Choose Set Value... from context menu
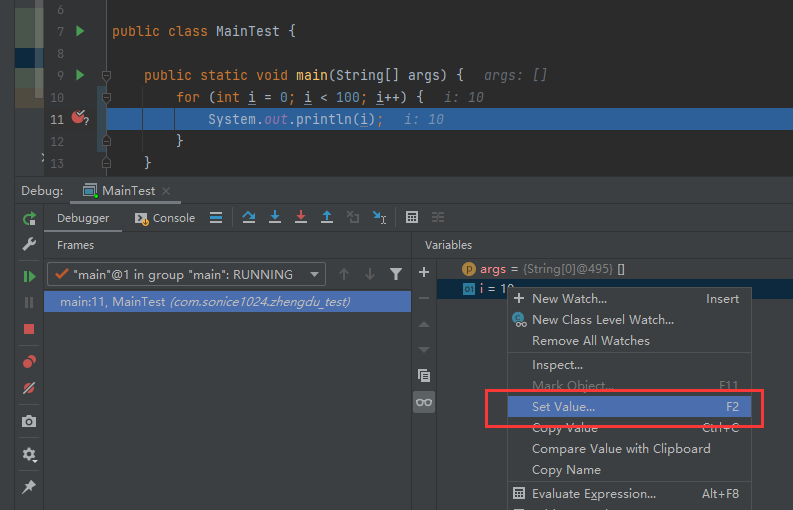 [564, 407]
